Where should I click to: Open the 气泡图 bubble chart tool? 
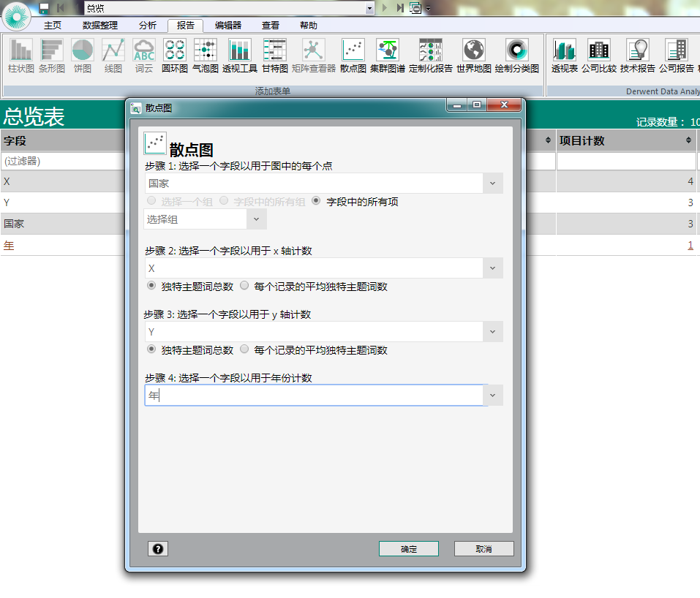(x=205, y=56)
